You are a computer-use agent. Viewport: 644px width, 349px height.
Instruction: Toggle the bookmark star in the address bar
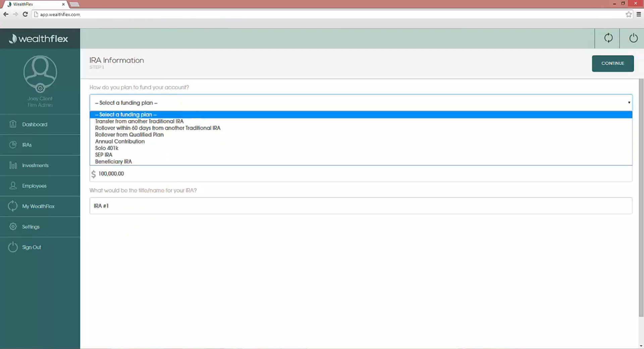(x=629, y=14)
